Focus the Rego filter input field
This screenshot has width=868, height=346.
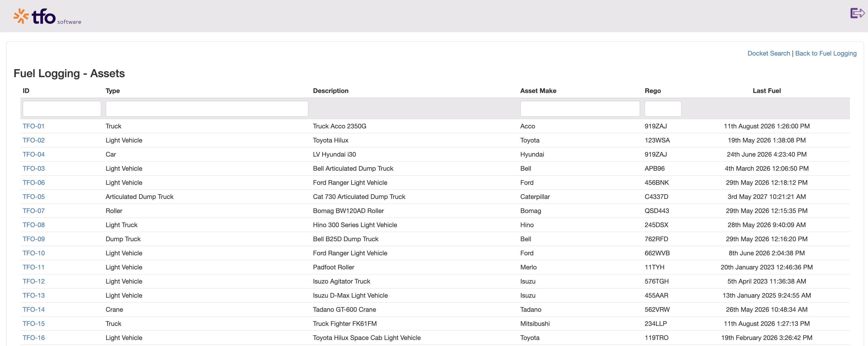(x=663, y=109)
